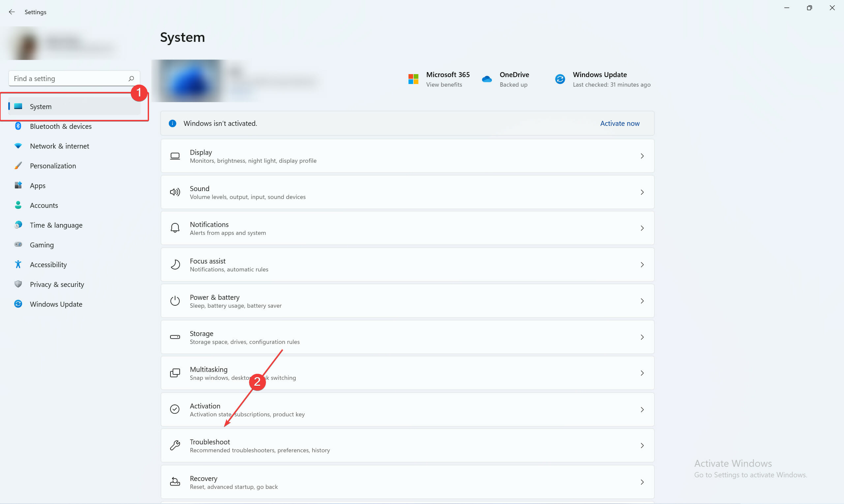The height and width of the screenshot is (504, 844).
Task: Minimize the Settings window
Action: tap(787, 8)
